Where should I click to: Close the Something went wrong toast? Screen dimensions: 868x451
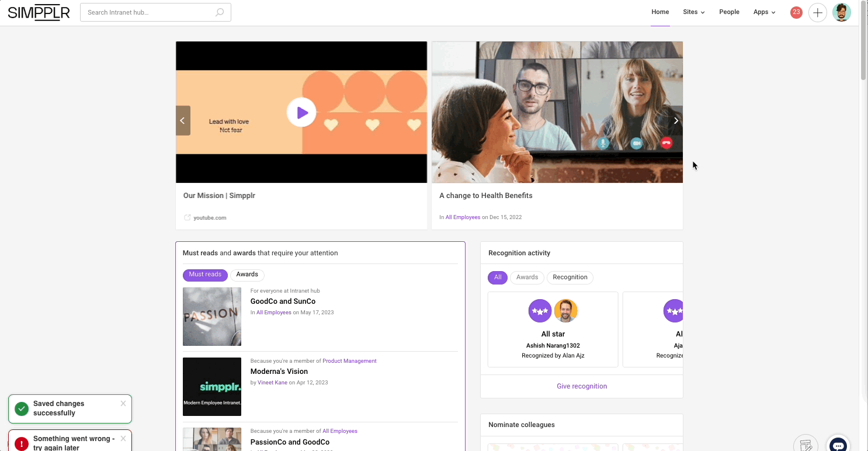[123, 439]
